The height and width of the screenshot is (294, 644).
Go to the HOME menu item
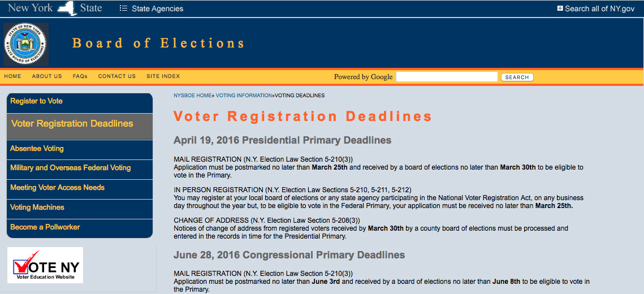point(12,76)
